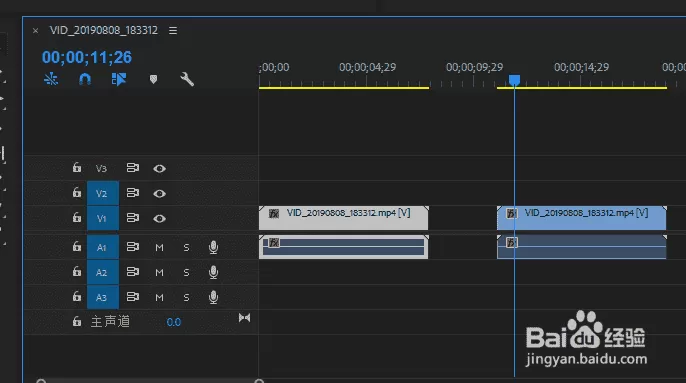Screen dimensions: 686x383
Task: Toggle lock on the master track 主声道
Action: pos(77,322)
